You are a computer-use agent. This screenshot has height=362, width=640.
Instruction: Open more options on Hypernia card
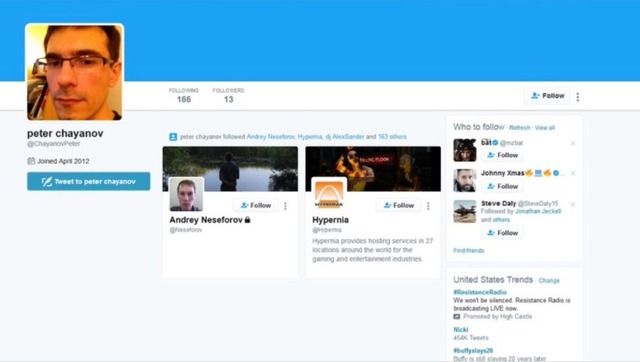(428, 206)
